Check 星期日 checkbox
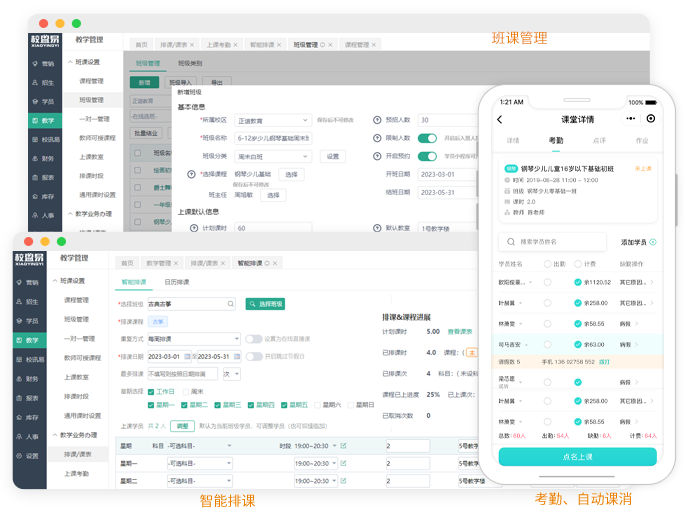Image resolution: width=685 pixels, height=514 pixels. 351,405
